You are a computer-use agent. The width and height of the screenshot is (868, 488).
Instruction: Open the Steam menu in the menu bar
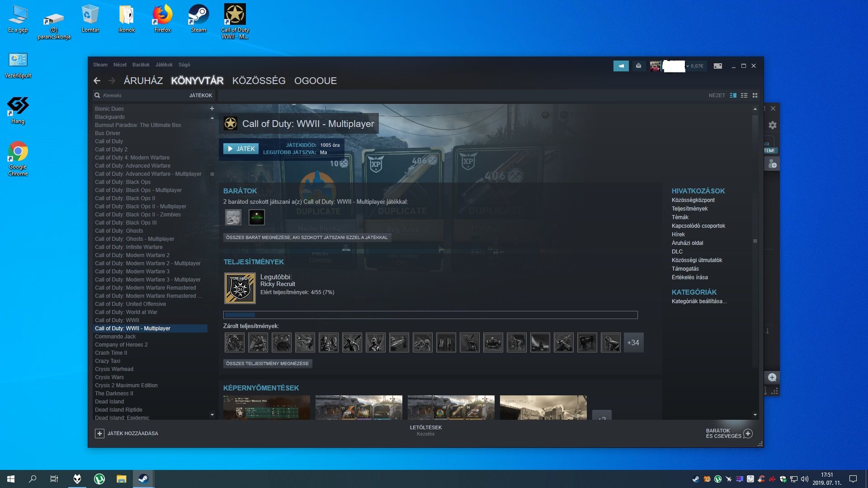click(x=100, y=65)
